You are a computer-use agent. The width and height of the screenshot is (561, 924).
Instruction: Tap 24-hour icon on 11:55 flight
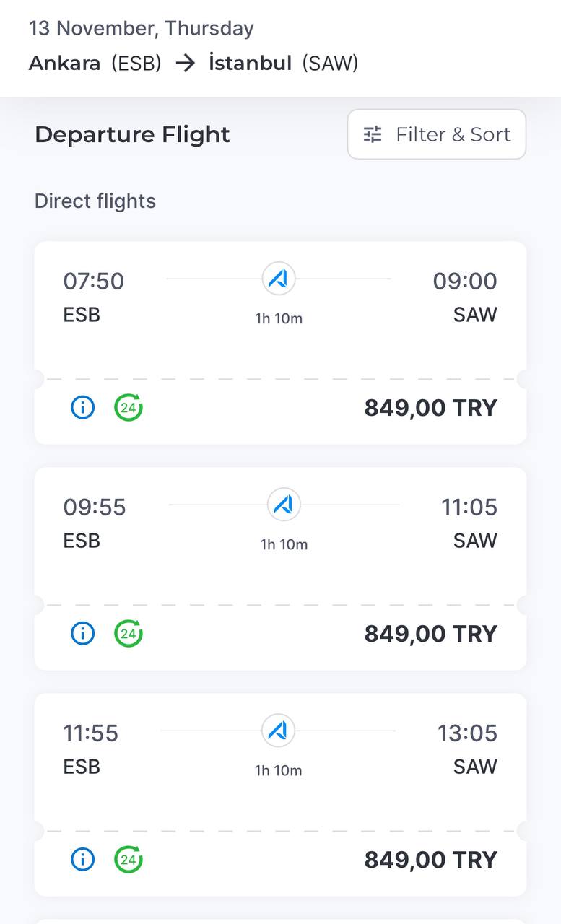(x=129, y=860)
